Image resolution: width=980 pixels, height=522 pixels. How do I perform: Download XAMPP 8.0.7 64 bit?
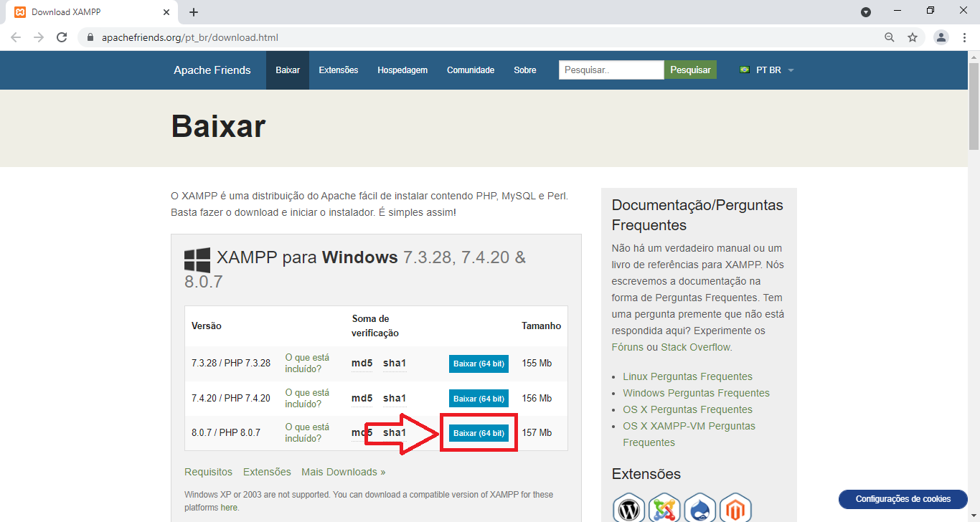click(479, 433)
